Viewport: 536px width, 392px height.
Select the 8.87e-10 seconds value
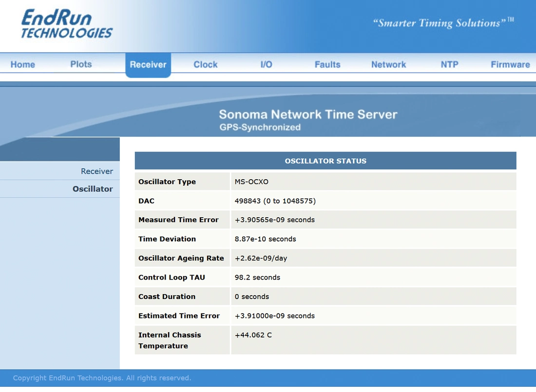(265, 239)
